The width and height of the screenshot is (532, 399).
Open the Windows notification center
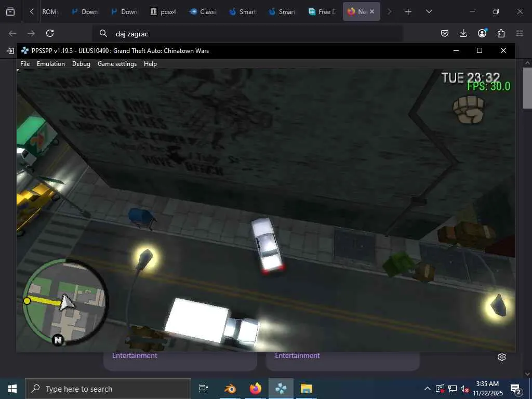coord(516,389)
